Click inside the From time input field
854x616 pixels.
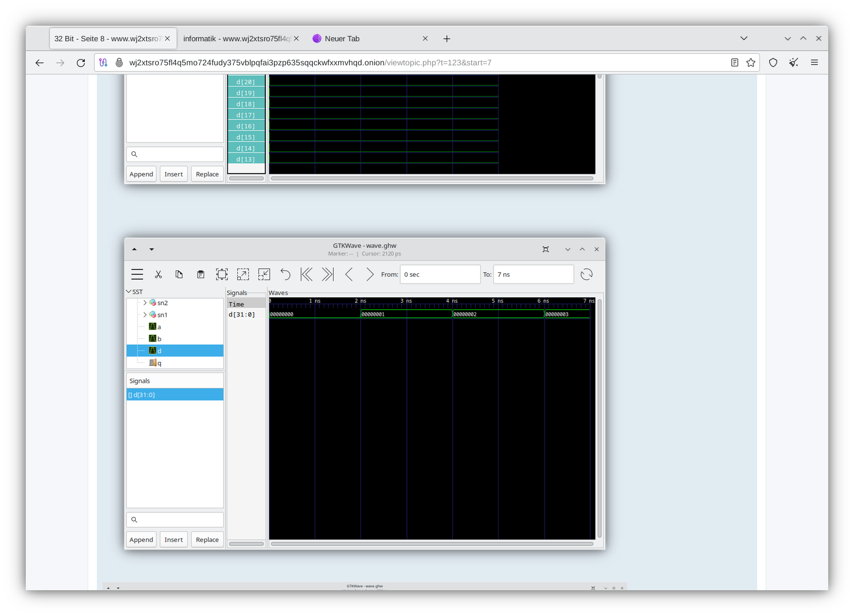coord(440,274)
